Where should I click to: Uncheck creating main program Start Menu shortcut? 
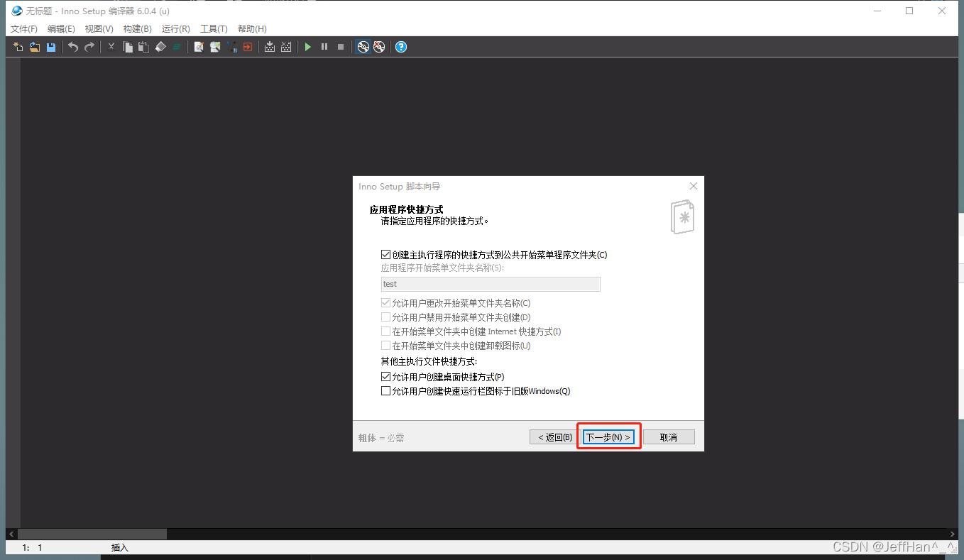tap(385, 254)
